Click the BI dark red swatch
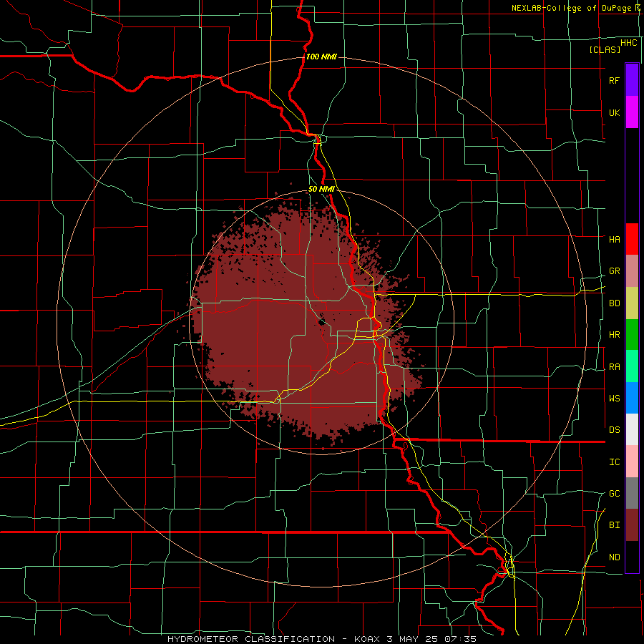The width and height of the screenshot is (644, 644). (x=632, y=525)
